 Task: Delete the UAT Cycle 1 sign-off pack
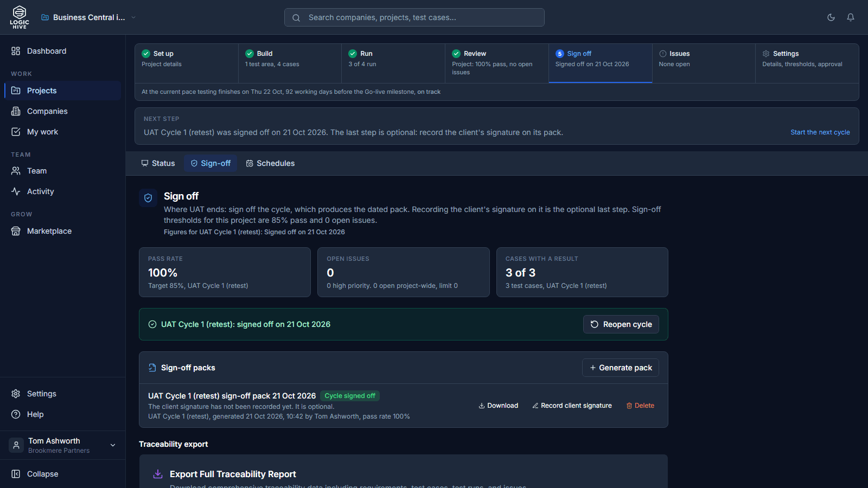point(640,406)
